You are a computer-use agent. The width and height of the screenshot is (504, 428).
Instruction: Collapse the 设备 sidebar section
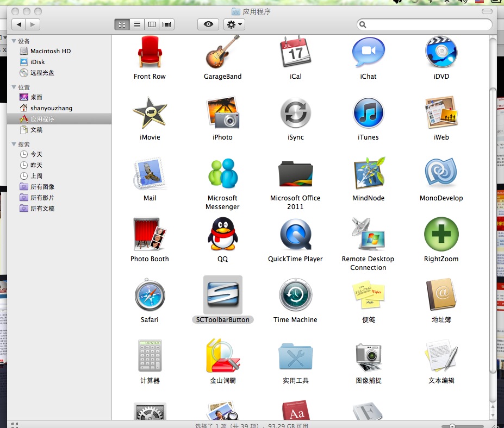click(14, 41)
